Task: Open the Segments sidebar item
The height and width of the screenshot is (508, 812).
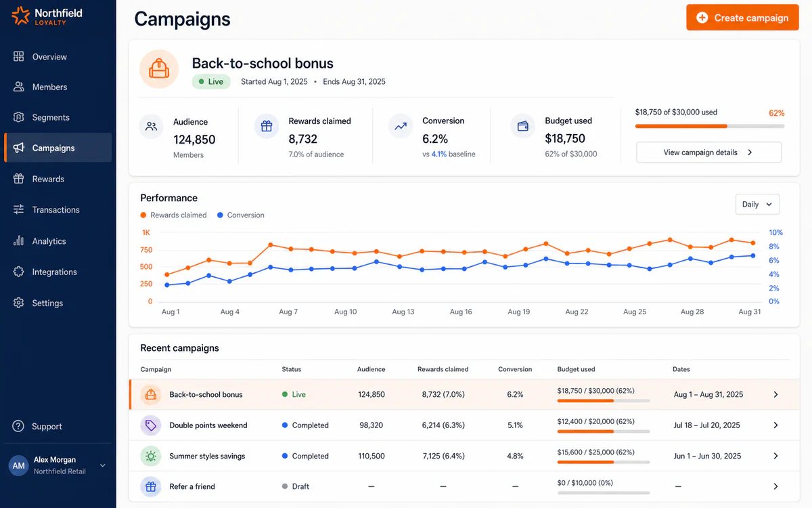Action: [x=58, y=117]
